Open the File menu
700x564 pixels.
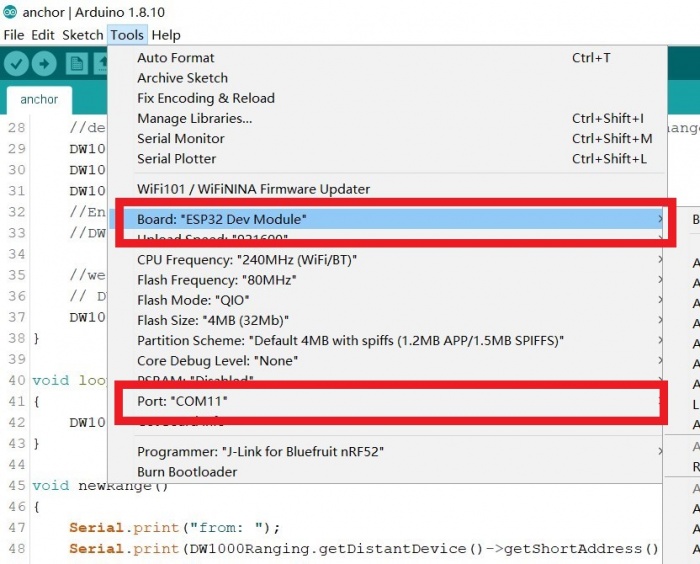(14, 35)
